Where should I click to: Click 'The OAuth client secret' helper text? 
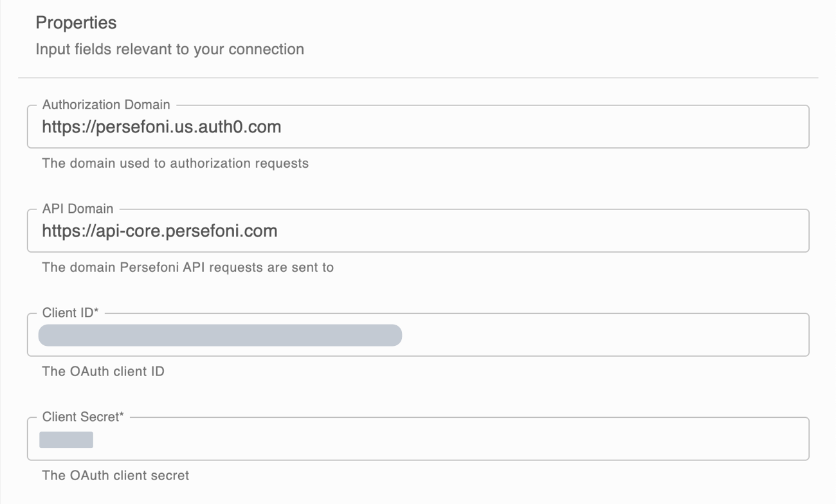[115, 476]
